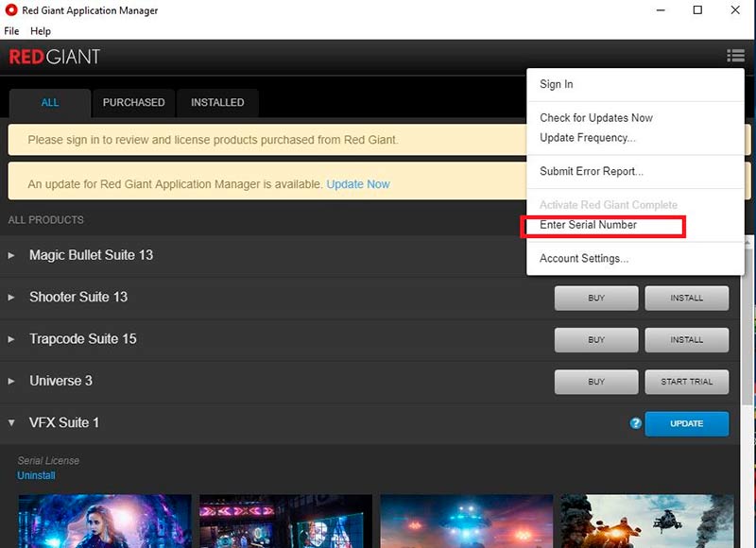Open the cyberpunk woman product thumbnail
This screenshot has height=548, width=756.
click(x=105, y=521)
